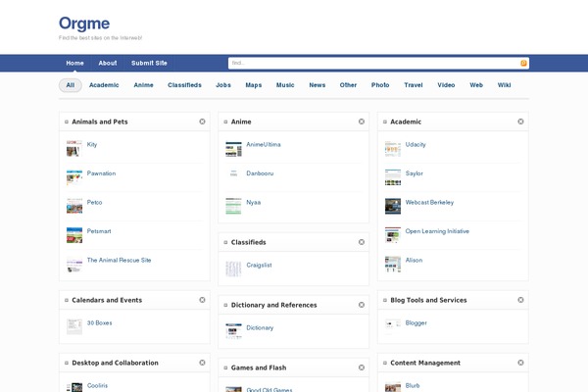Viewport: 588px width, 392px height.
Task: Filter by Classifieds category
Action: click(x=184, y=85)
